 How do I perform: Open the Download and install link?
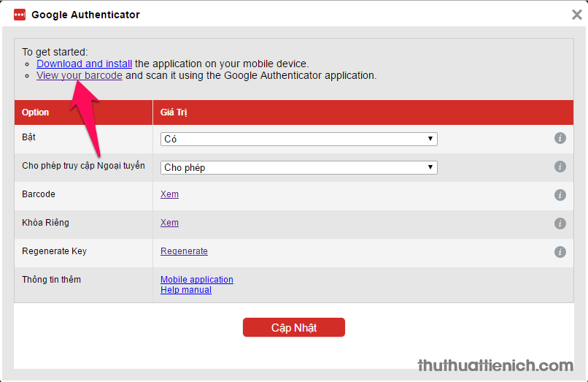pyautogui.click(x=84, y=64)
